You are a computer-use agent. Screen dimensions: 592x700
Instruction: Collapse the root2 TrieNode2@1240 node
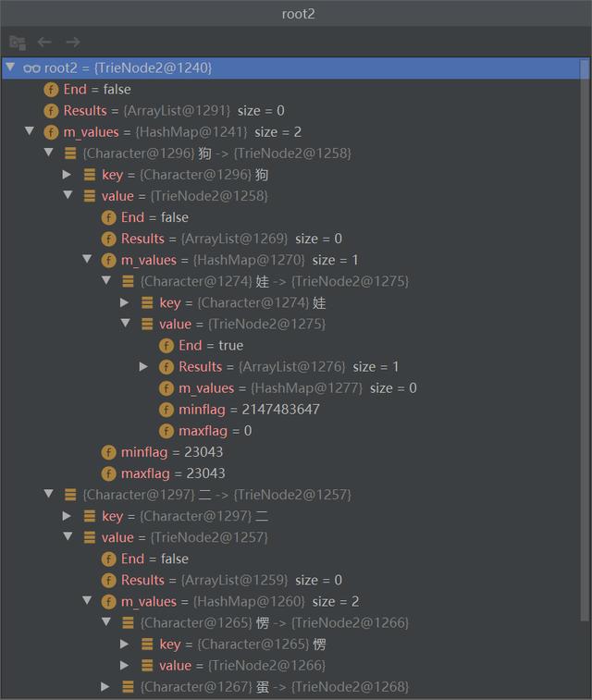10,68
